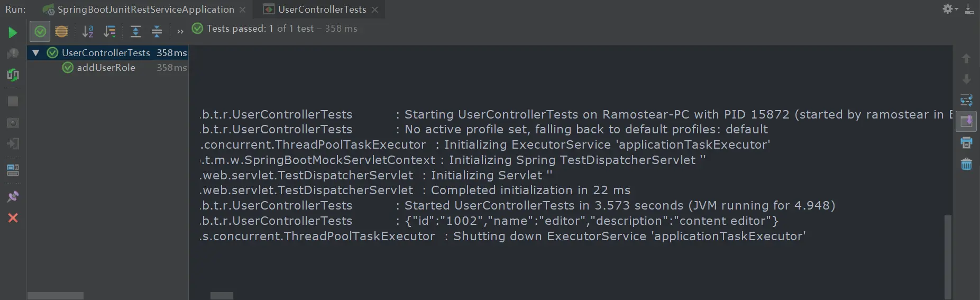Toggle soft-wrap in console output
The image size is (980, 300).
(x=966, y=100)
